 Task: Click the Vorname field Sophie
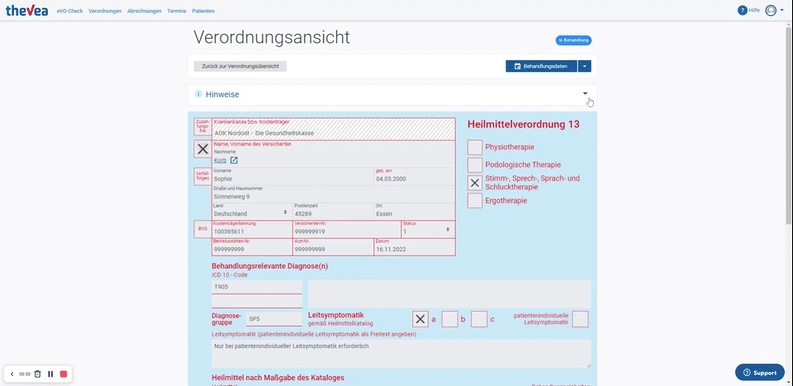pos(292,177)
